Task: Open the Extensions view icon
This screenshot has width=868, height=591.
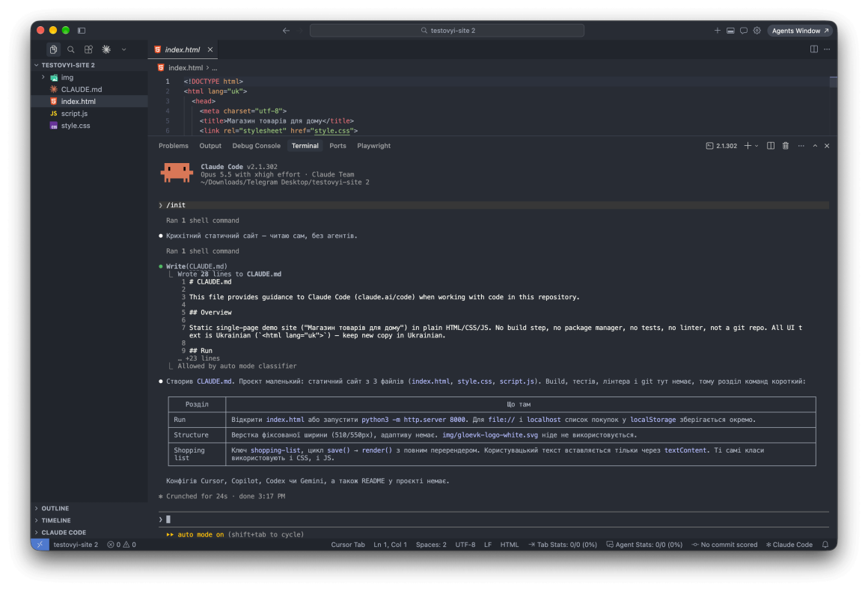Action: pos(88,49)
